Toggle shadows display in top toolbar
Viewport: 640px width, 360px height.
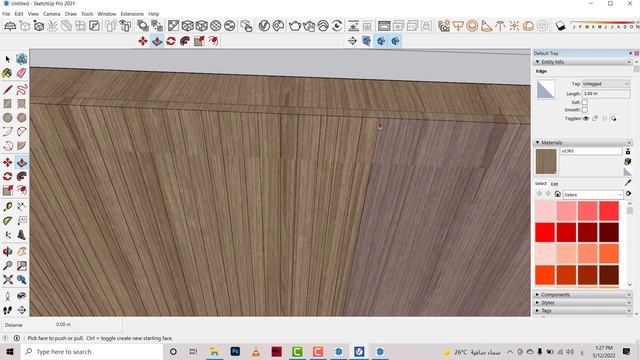point(560,26)
